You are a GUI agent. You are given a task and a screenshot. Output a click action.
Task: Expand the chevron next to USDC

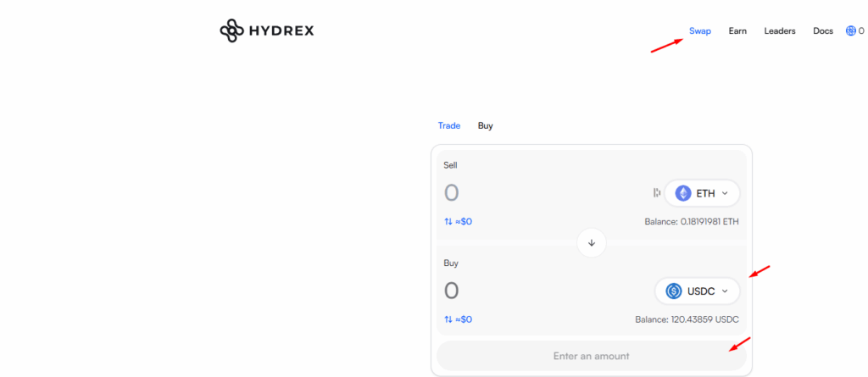coord(724,291)
